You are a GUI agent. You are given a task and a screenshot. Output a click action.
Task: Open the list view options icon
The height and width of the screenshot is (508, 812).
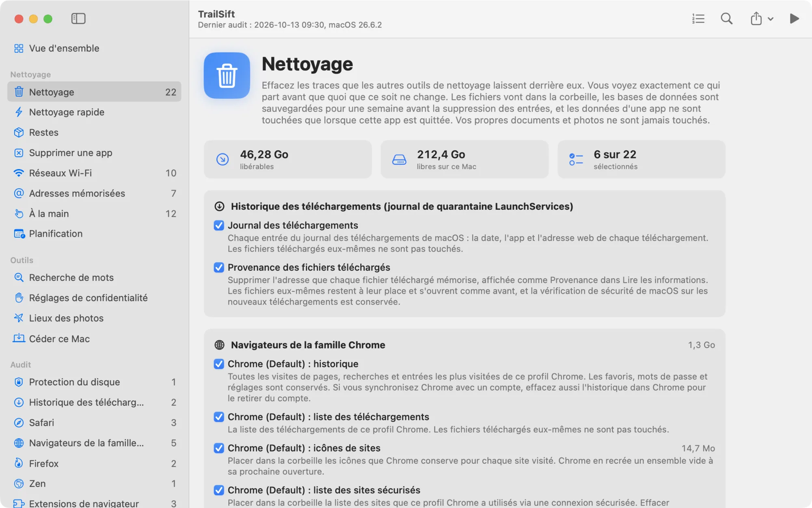[698, 19]
